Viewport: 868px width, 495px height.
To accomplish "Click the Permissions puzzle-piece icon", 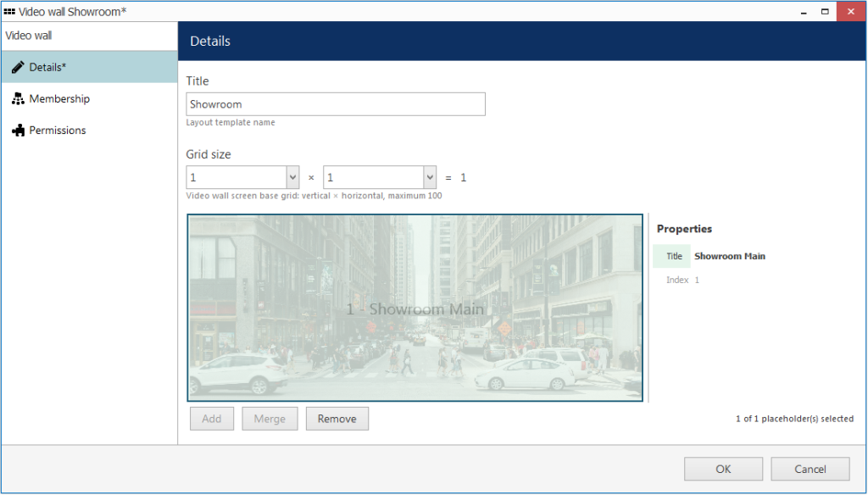I will click(x=18, y=131).
